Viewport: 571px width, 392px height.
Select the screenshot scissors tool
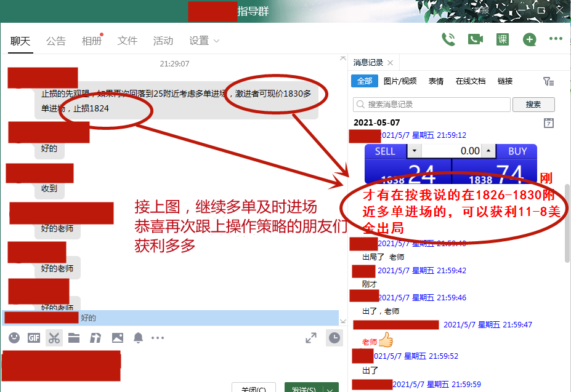(54, 337)
